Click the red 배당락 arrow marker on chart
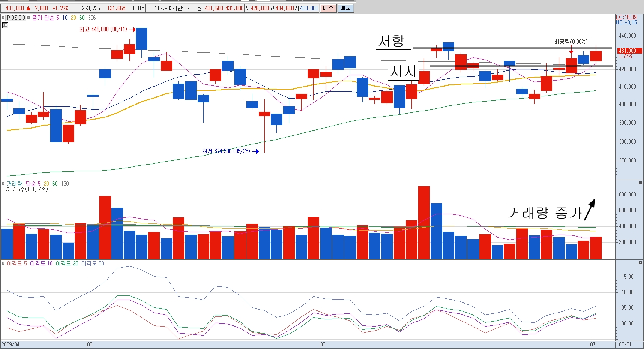Image resolution: width=644 pixels, height=349 pixels. point(571,52)
